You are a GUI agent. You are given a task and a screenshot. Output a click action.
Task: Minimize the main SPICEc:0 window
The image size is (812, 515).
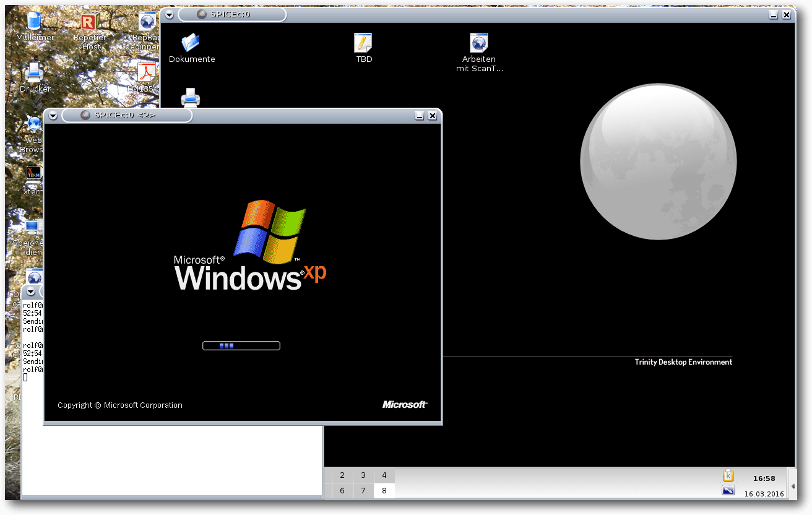click(773, 15)
